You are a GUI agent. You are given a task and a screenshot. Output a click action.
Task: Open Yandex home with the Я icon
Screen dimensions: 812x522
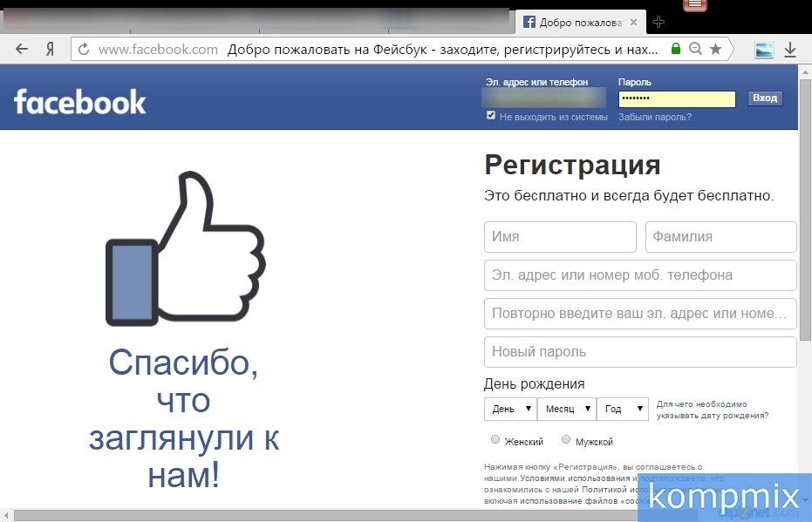tap(50, 49)
